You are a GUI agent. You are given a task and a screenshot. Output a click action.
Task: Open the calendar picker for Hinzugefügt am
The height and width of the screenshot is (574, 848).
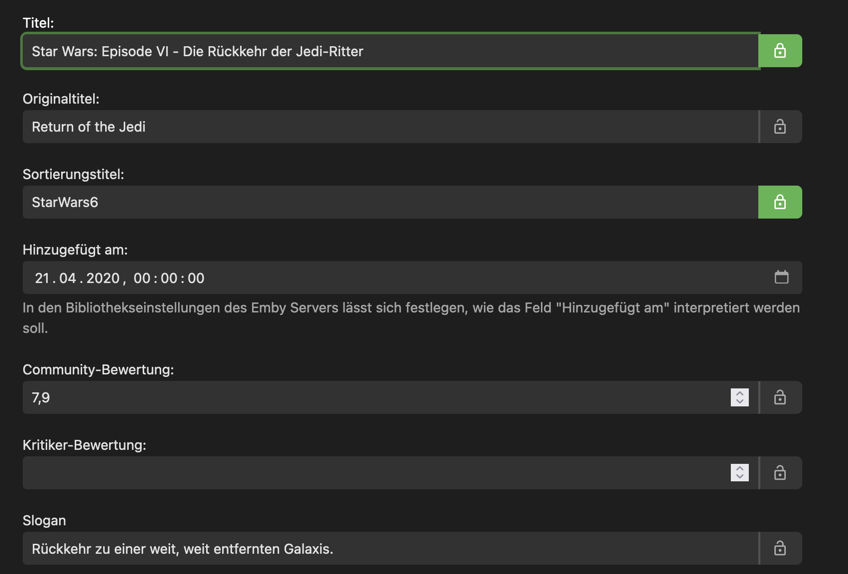[x=781, y=278]
